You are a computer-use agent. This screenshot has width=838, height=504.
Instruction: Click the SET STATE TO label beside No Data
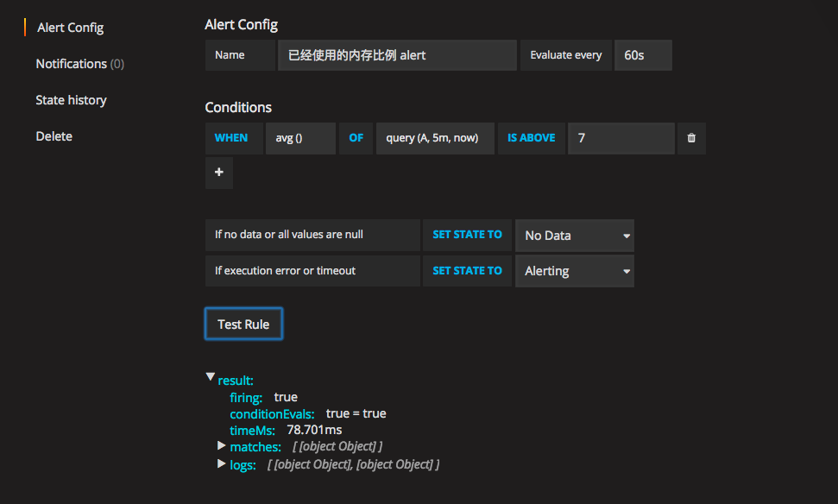pyautogui.click(x=467, y=235)
